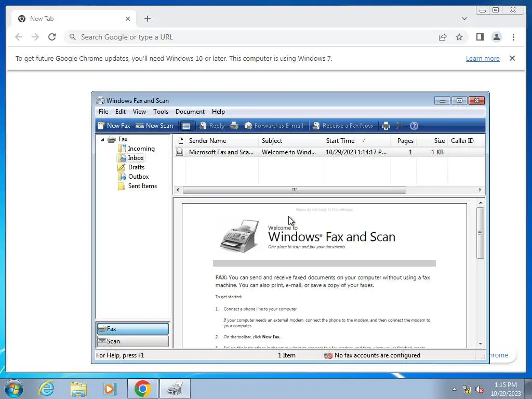Open Windows Explorer from the taskbar

pos(78,389)
